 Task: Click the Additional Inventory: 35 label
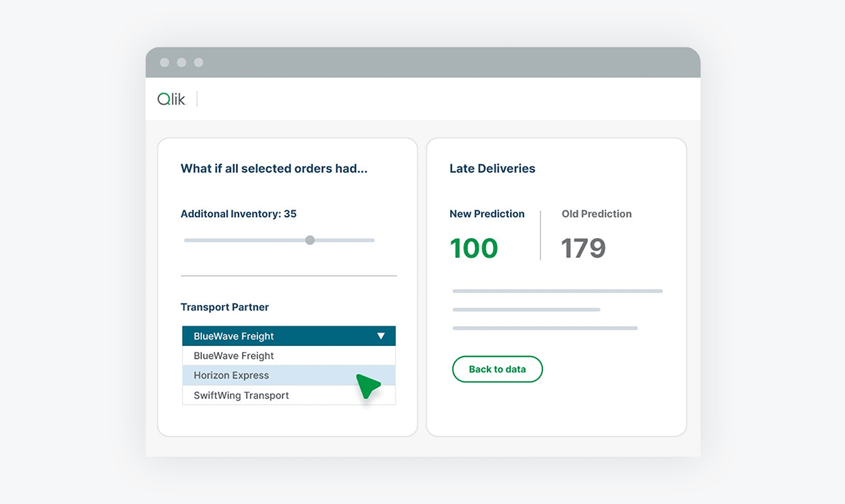[x=238, y=214]
